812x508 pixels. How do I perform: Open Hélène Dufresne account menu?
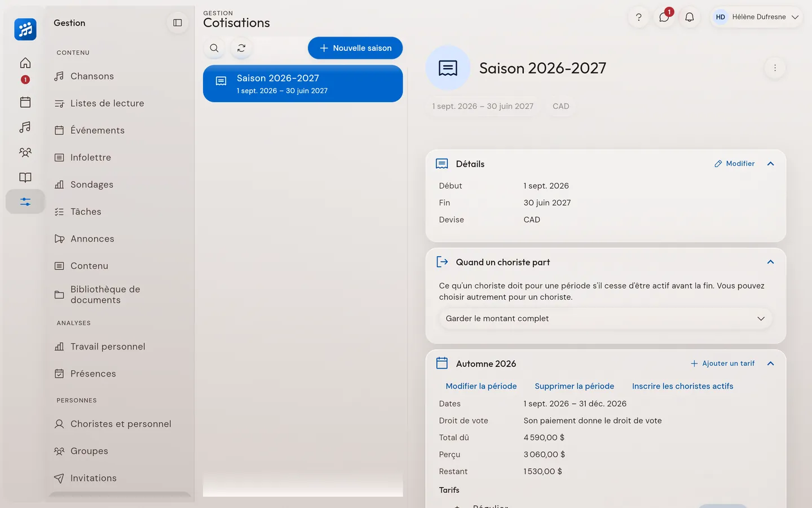757,17
